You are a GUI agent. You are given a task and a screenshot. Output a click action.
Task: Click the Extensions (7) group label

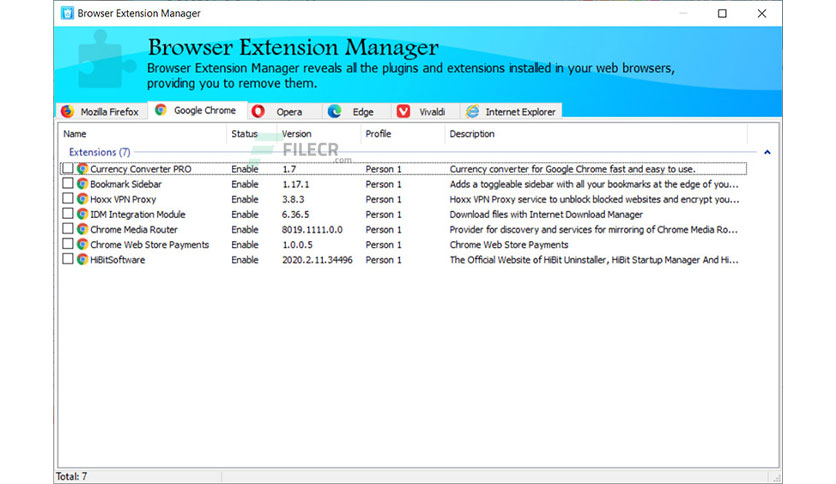(x=100, y=152)
